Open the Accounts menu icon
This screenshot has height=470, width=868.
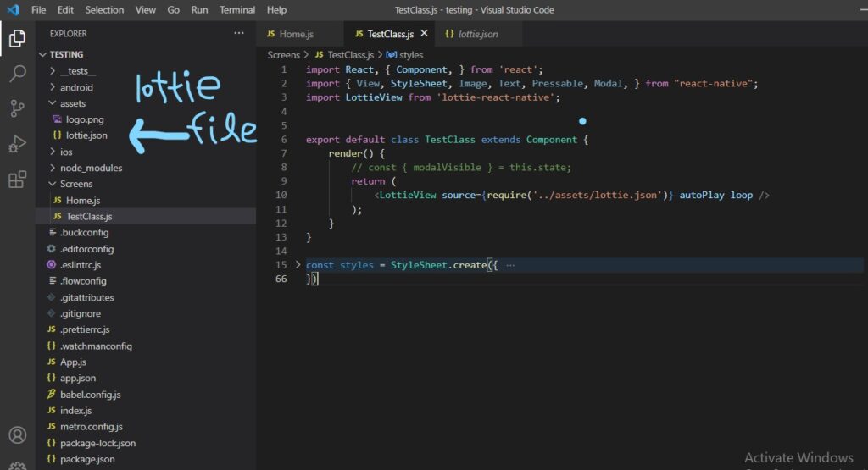pos(17,435)
